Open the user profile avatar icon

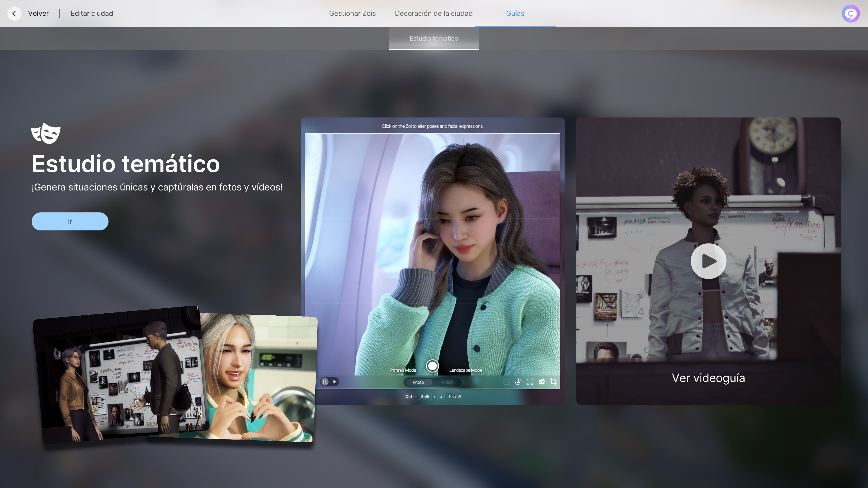850,14
